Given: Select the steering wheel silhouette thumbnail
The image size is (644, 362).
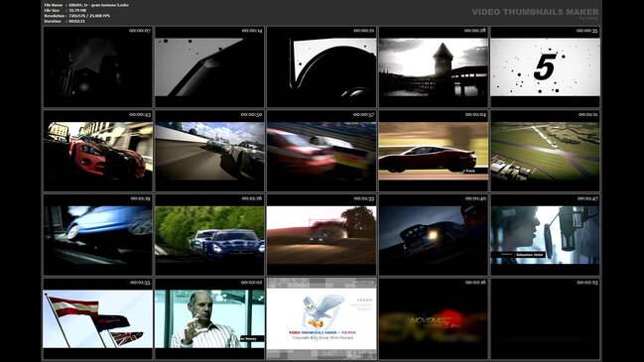Looking at the screenshot, I should click(x=322, y=66).
